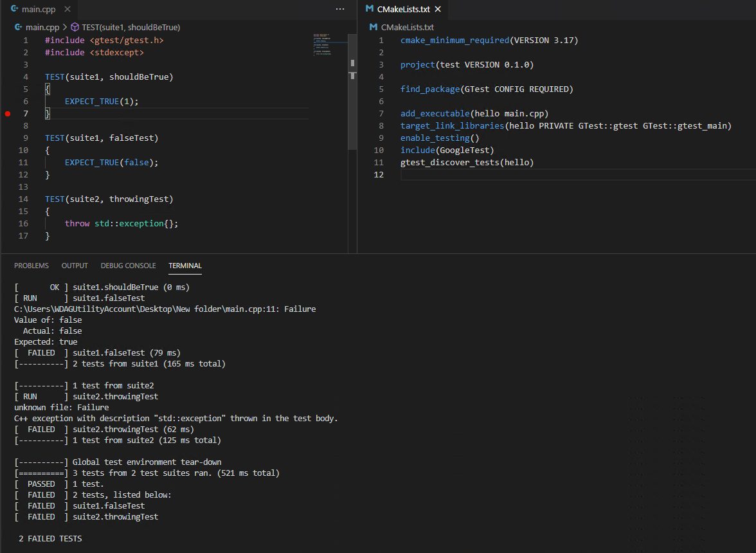Click the cube symbol icon in breadcrumb

coord(75,28)
